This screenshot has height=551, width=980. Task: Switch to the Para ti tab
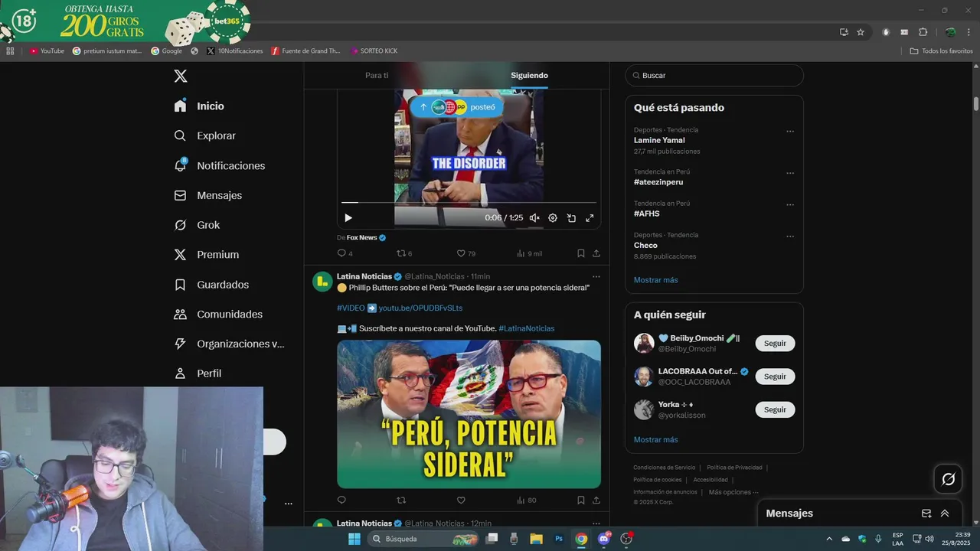coord(377,76)
